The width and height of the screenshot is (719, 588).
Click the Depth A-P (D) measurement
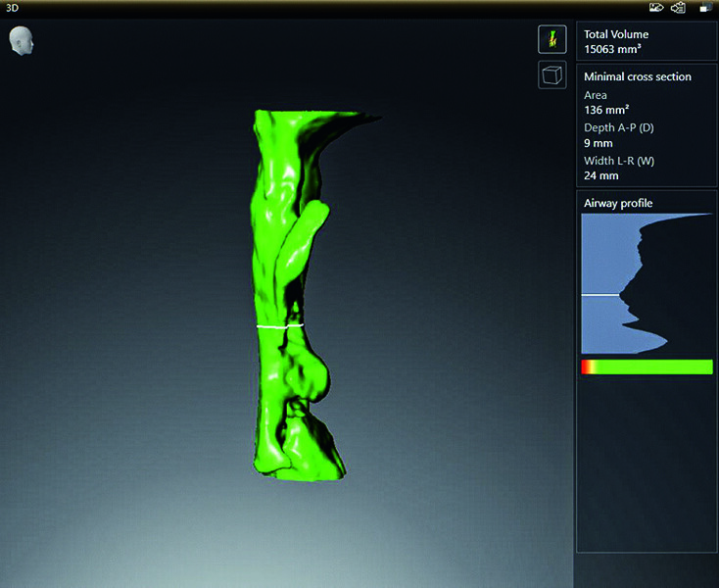621,135
